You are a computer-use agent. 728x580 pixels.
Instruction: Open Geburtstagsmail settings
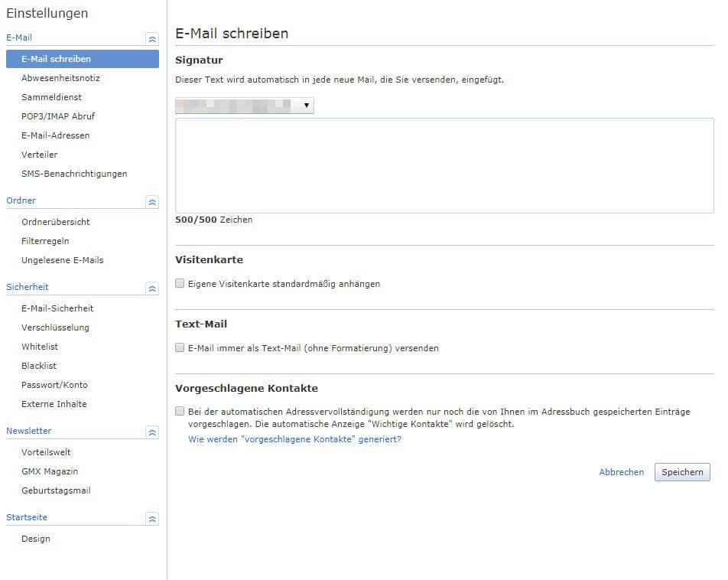click(x=56, y=490)
